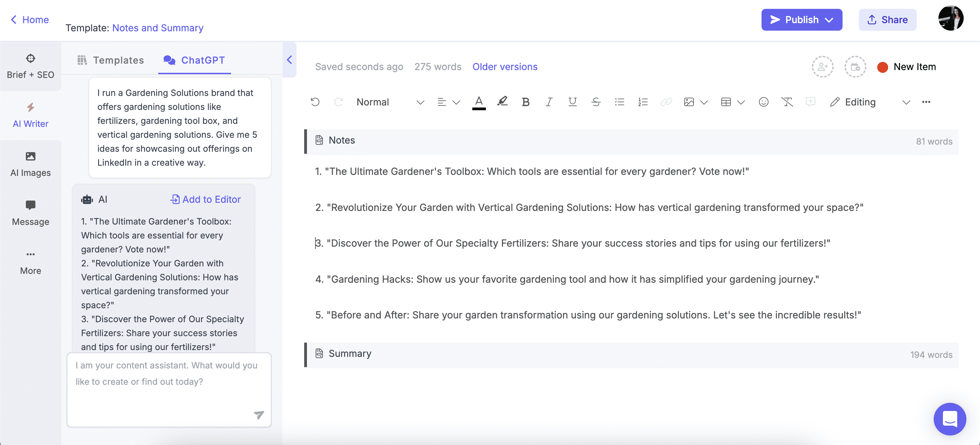Insert a bulleted list
980x445 pixels.
pos(620,102)
